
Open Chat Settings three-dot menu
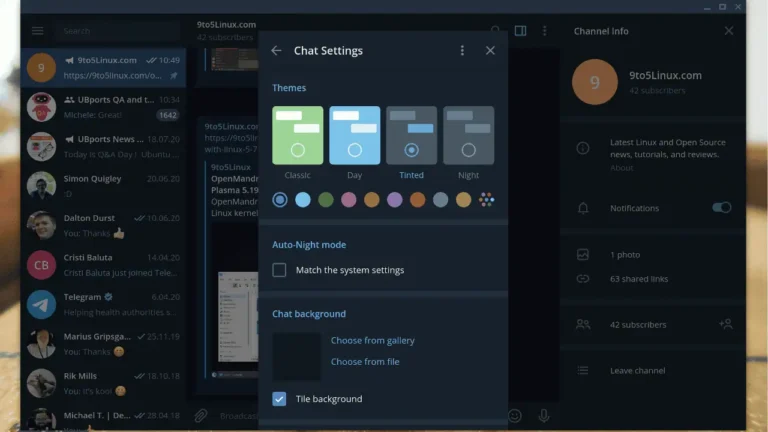[462, 50]
